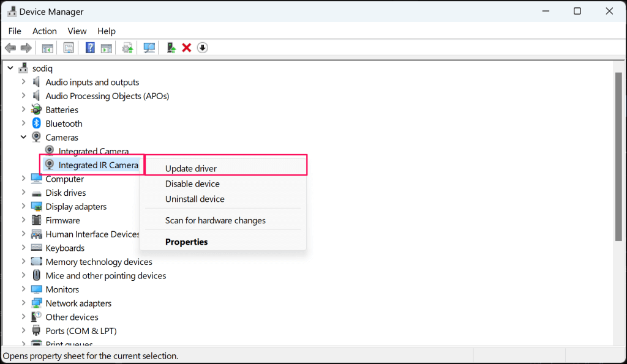Screen dimensions: 627x364
Task: Click the Forward arrow toolbar icon
Action: click(26, 48)
